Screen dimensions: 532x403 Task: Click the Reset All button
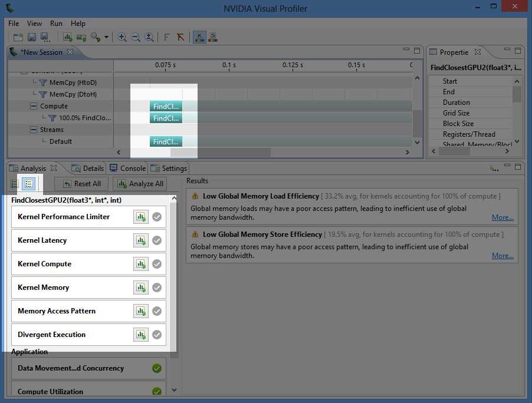pos(82,184)
